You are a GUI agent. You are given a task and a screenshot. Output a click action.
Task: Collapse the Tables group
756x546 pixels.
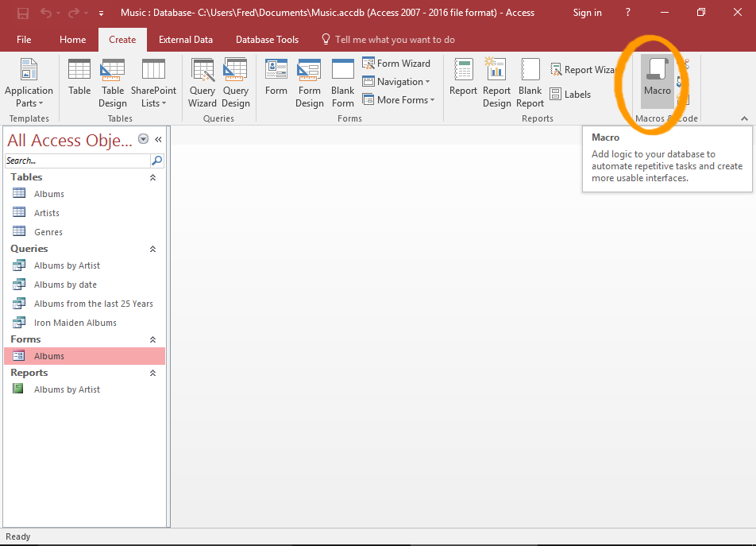click(152, 177)
